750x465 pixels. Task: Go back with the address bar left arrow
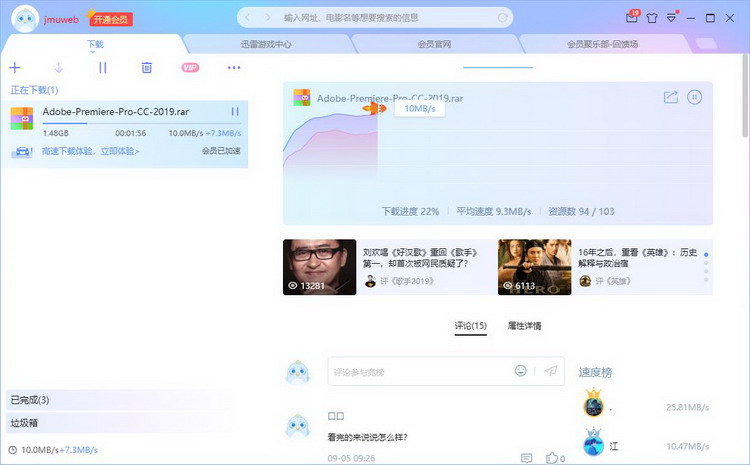[247, 18]
